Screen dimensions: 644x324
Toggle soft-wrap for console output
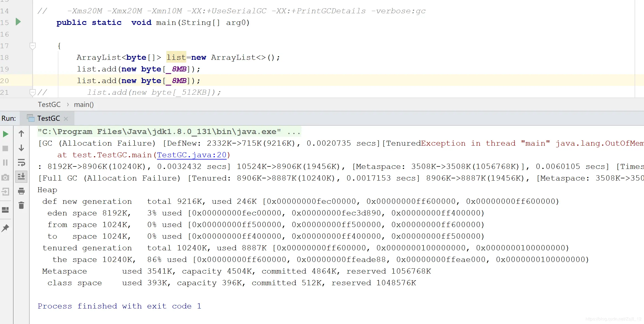[21, 163]
